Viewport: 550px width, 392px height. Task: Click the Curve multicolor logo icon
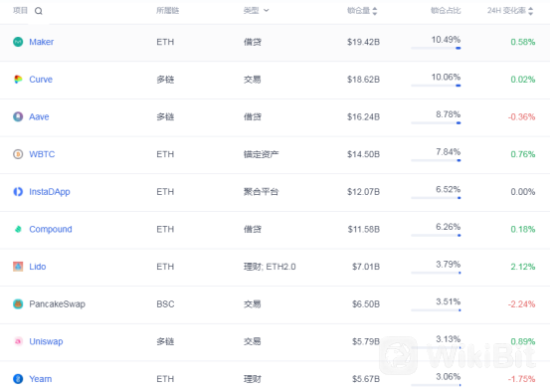[18, 80]
